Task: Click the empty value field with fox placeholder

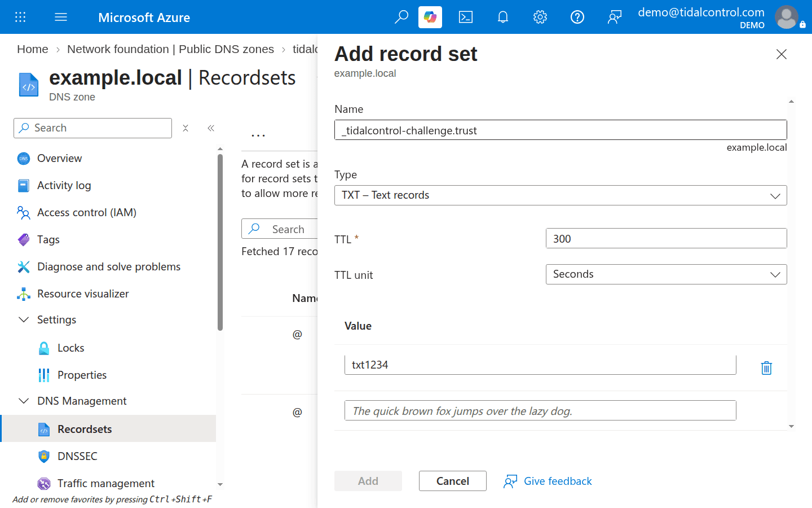Action: [x=540, y=410]
